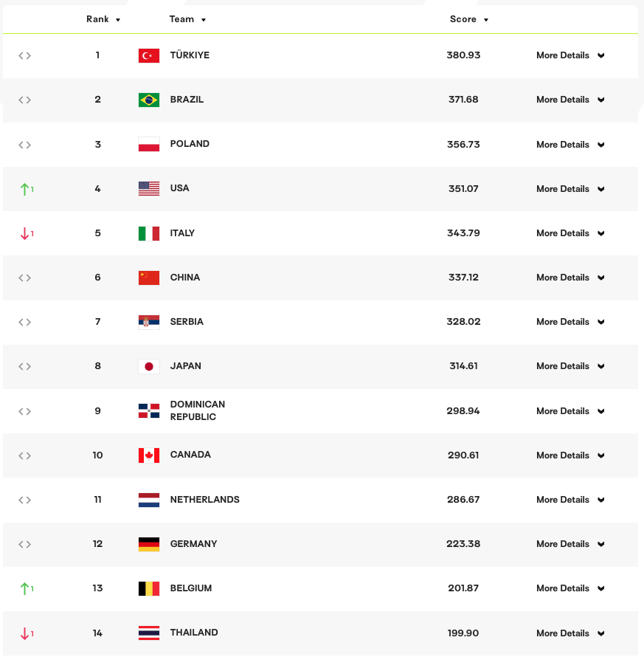This screenshot has width=644, height=657.
Task: Sort table by Team column
Action: point(187,19)
